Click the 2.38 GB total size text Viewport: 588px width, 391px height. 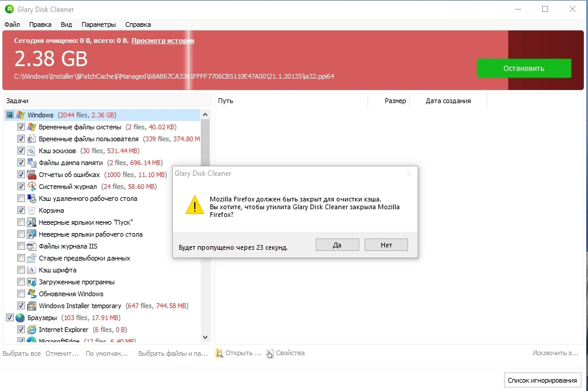click(51, 59)
